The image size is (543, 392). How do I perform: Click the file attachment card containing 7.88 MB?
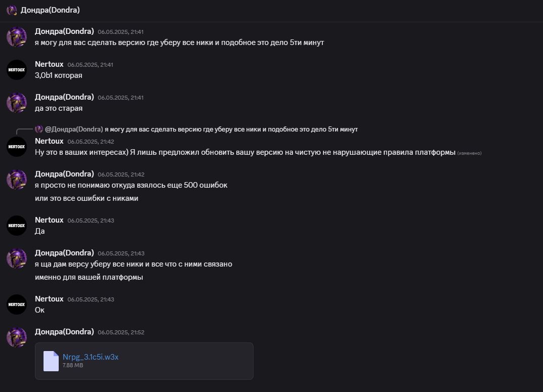point(144,361)
